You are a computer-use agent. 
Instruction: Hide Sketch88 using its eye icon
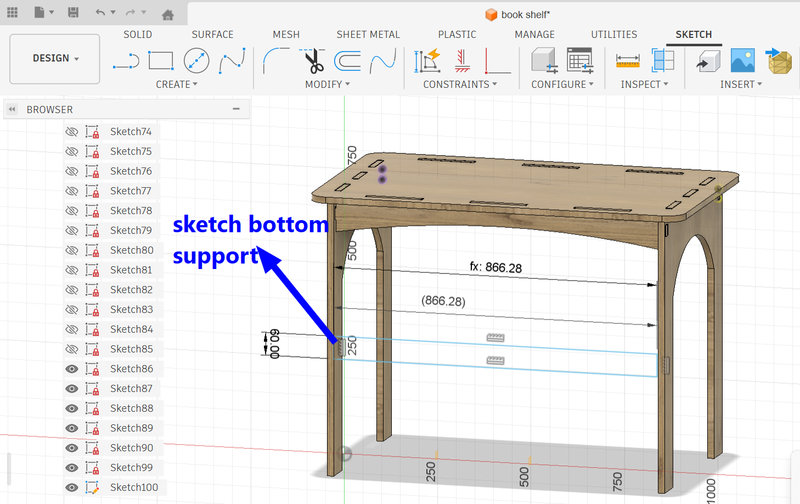click(x=72, y=408)
